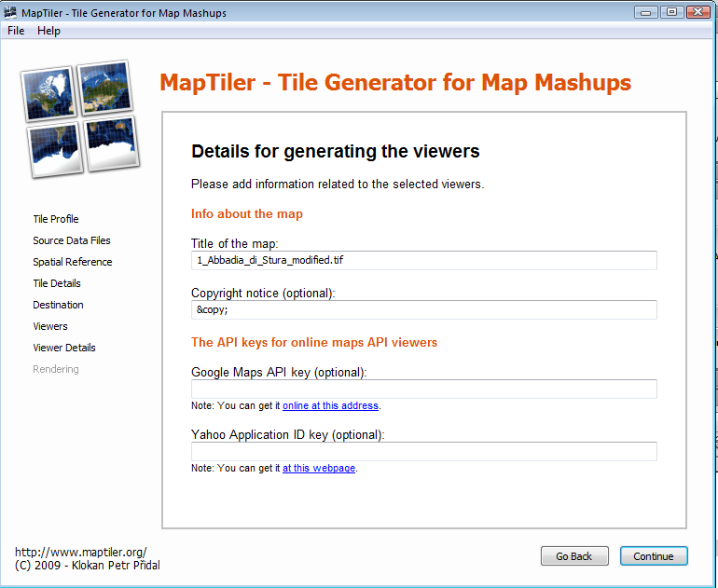Image resolution: width=718 pixels, height=588 pixels.
Task: Select the greyed Rendering step
Action: [56, 370]
